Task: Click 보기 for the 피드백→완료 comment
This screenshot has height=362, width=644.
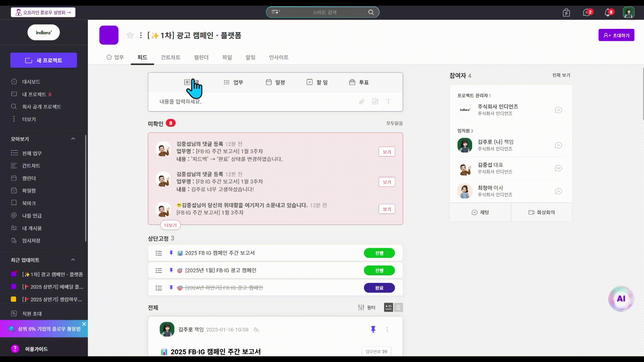Action: coord(387,152)
